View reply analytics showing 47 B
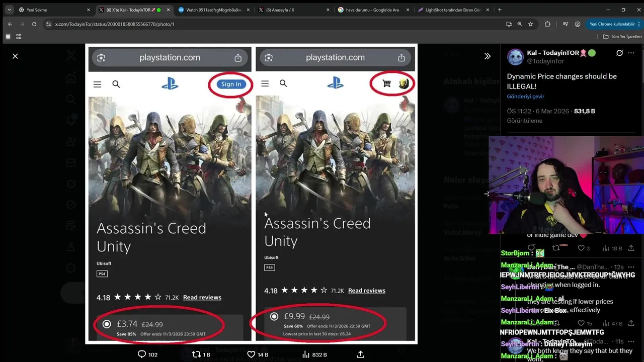The height and width of the screenshot is (362, 644). click(613, 323)
